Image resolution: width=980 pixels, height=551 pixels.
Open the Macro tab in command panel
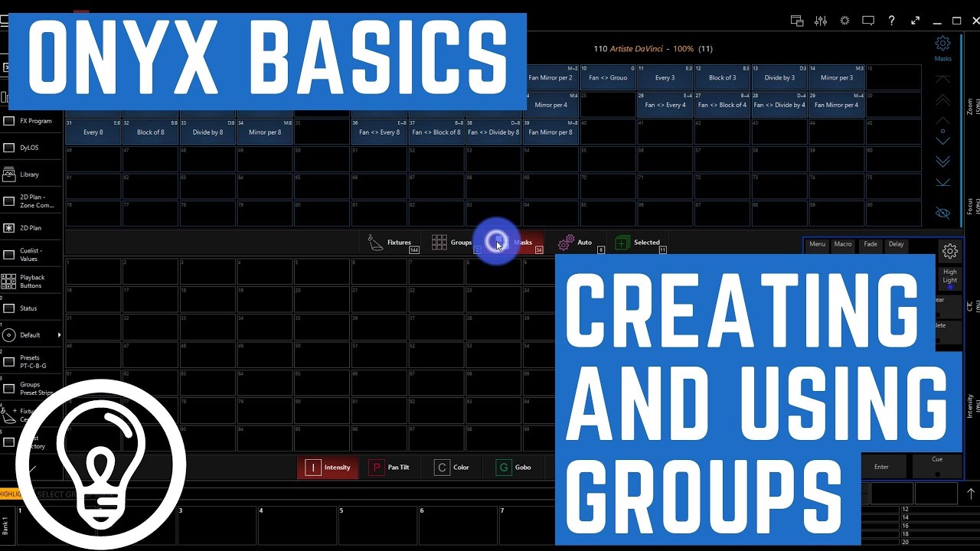843,245
